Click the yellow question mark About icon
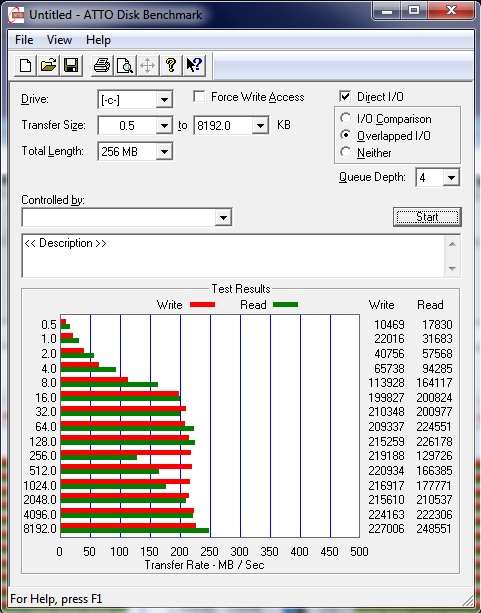This screenshot has width=481, height=613. click(171, 65)
